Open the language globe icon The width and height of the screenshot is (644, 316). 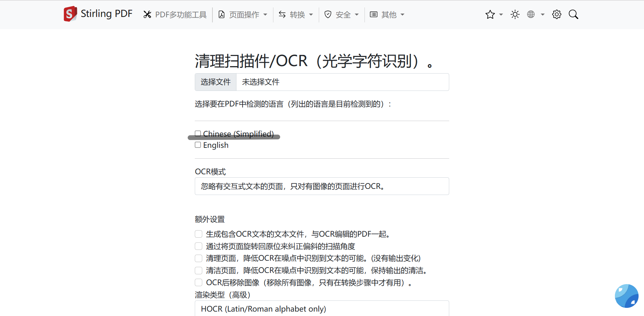tap(531, 15)
